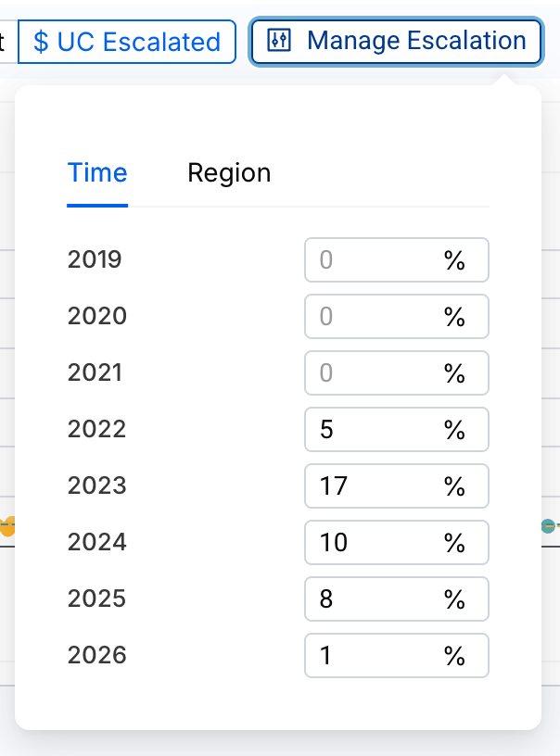Click the percent sign in 2026 field

coord(454,656)
